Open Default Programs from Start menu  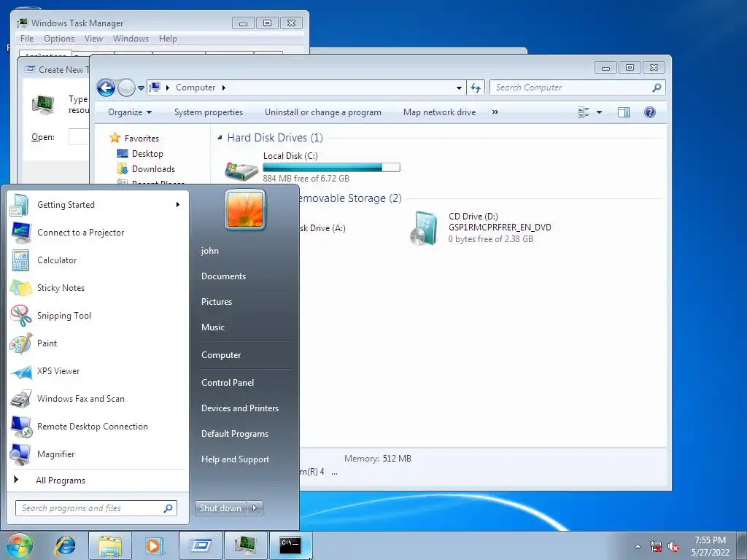click(234, 434)
